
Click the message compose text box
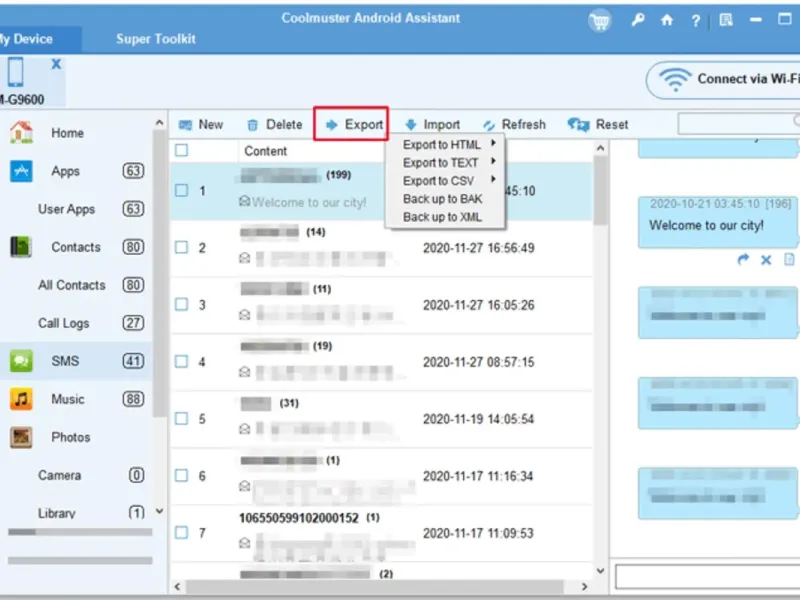click(x=708, y=577)
